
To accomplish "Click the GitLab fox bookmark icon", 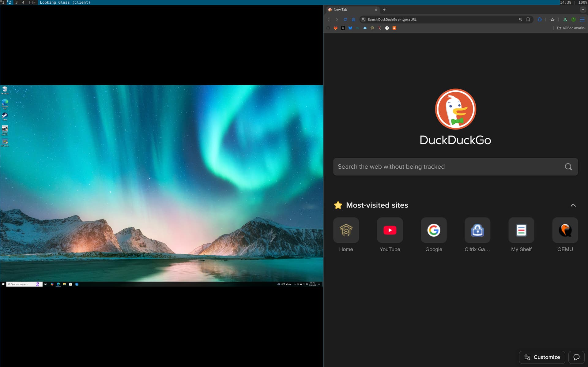I will (335, 28).
